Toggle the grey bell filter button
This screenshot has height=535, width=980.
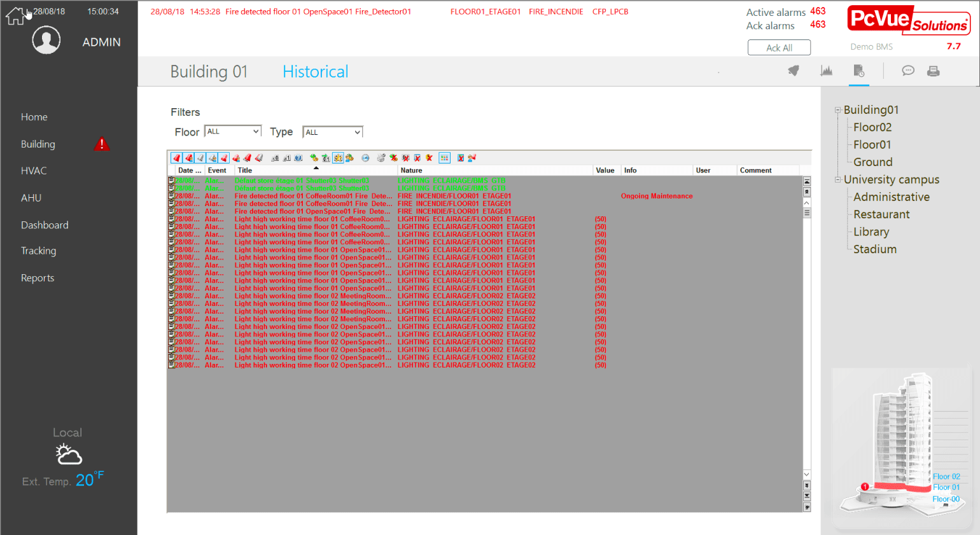tap(200, 158)
